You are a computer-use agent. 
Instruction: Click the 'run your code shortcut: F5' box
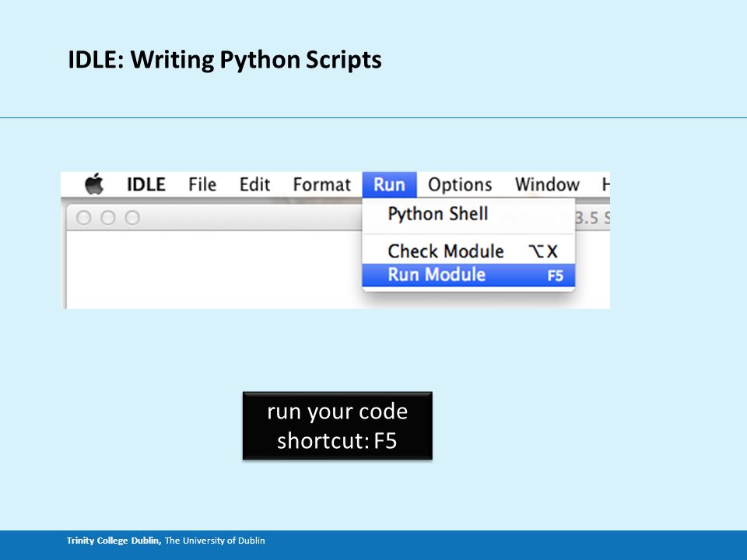tap(337, 425)
